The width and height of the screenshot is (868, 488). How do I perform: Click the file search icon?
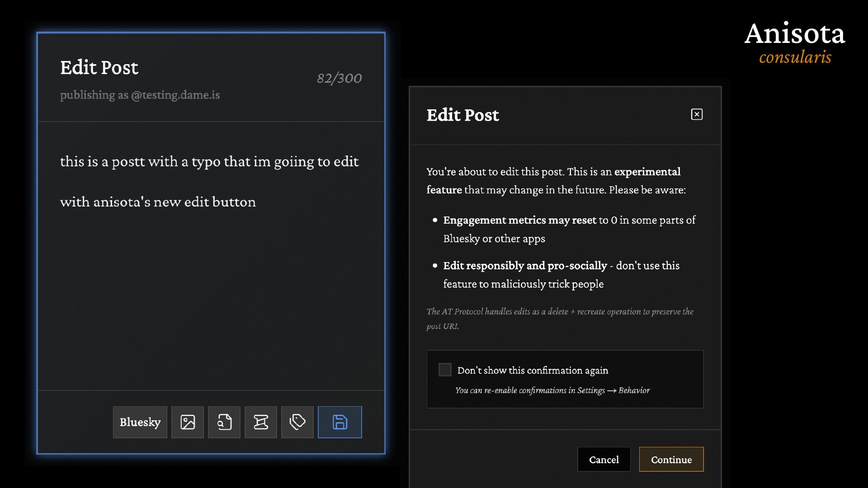point(224,422)
